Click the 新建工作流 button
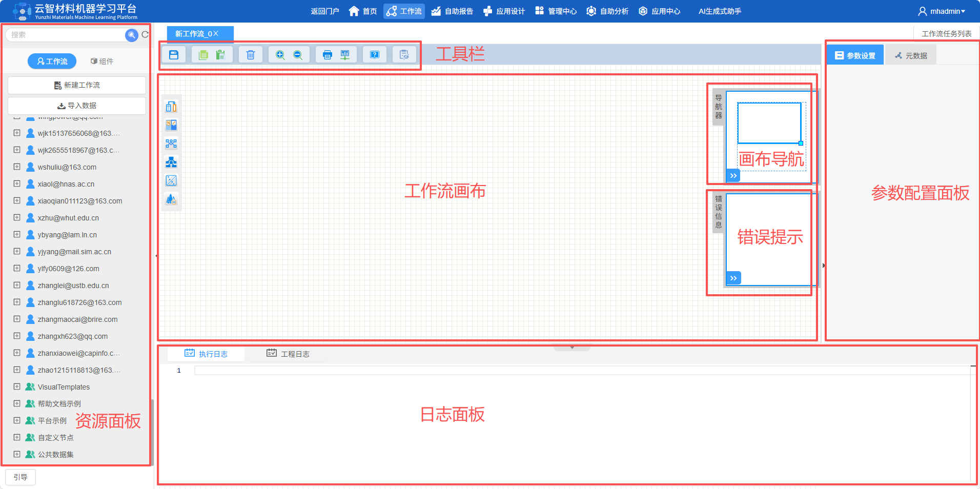This screenshot has width=980, height=489. point(77,85)
